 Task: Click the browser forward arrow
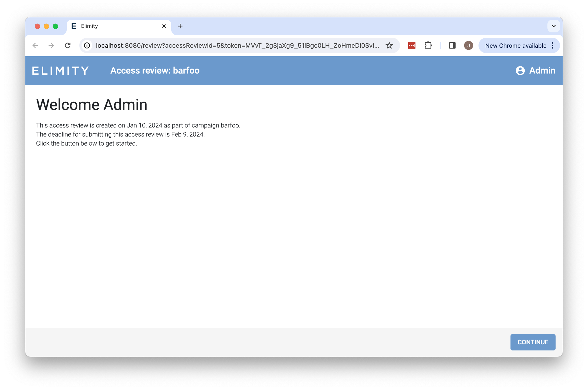(51, 46)
